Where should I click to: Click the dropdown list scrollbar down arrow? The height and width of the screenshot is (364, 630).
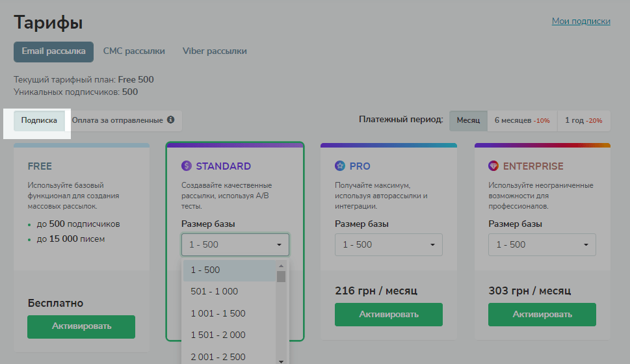click(x=282, y=360)
